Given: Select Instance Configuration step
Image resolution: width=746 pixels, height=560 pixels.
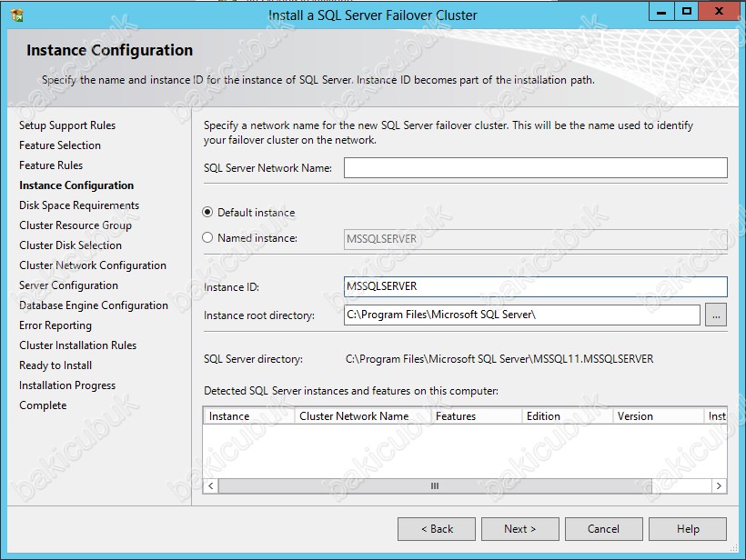Looking at the screenshot, I should tap(76, 185).
